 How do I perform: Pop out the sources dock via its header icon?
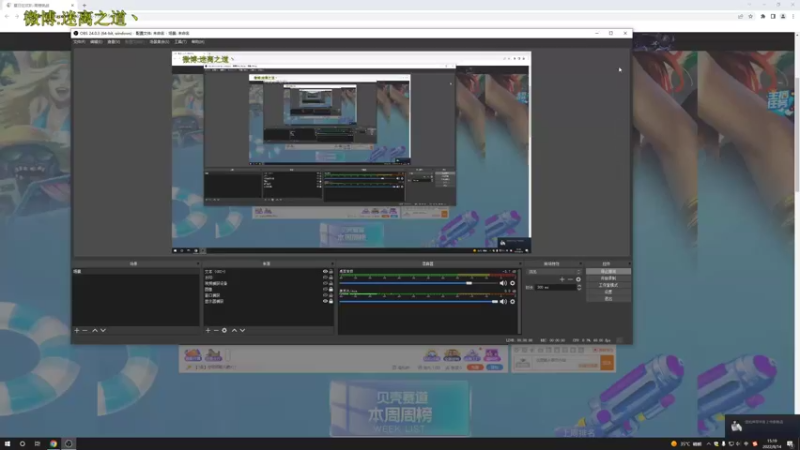[x=332, y=264]
